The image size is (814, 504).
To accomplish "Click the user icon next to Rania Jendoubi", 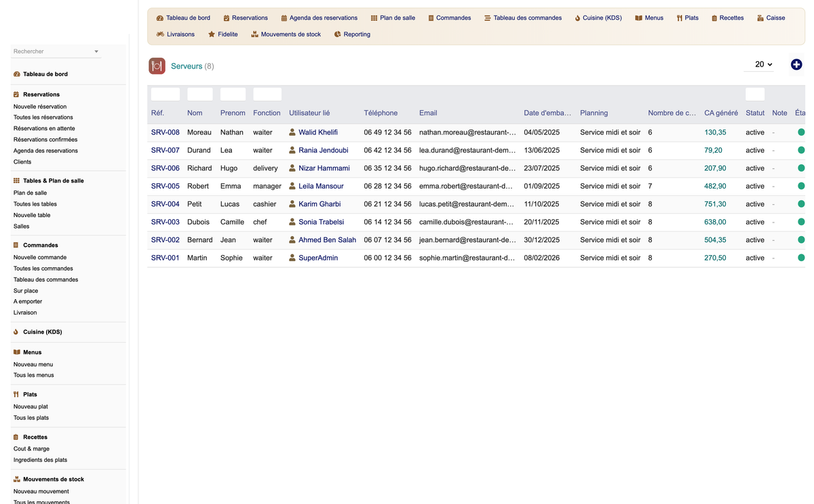I will tap(292, 150).
